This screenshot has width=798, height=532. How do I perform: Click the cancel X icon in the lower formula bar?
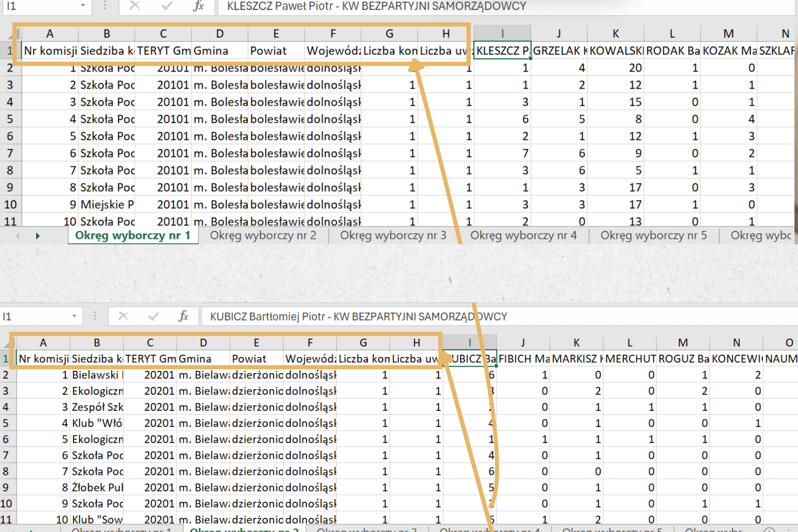[123, 316]
